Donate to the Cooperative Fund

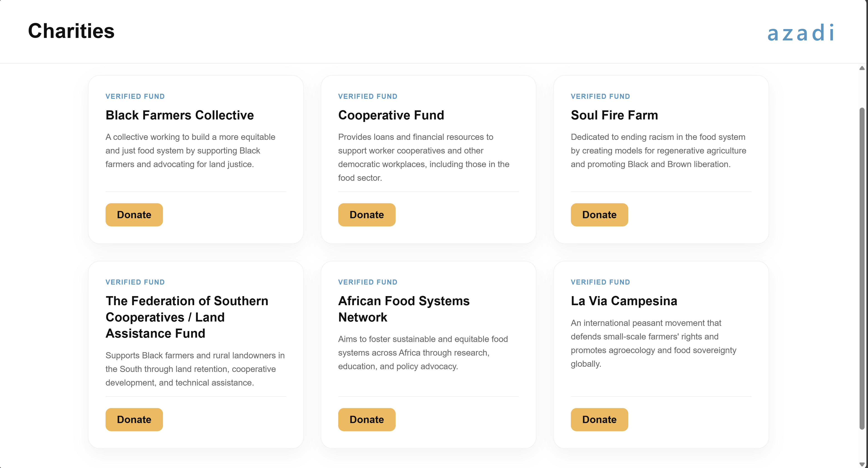(x=367, y=214)
